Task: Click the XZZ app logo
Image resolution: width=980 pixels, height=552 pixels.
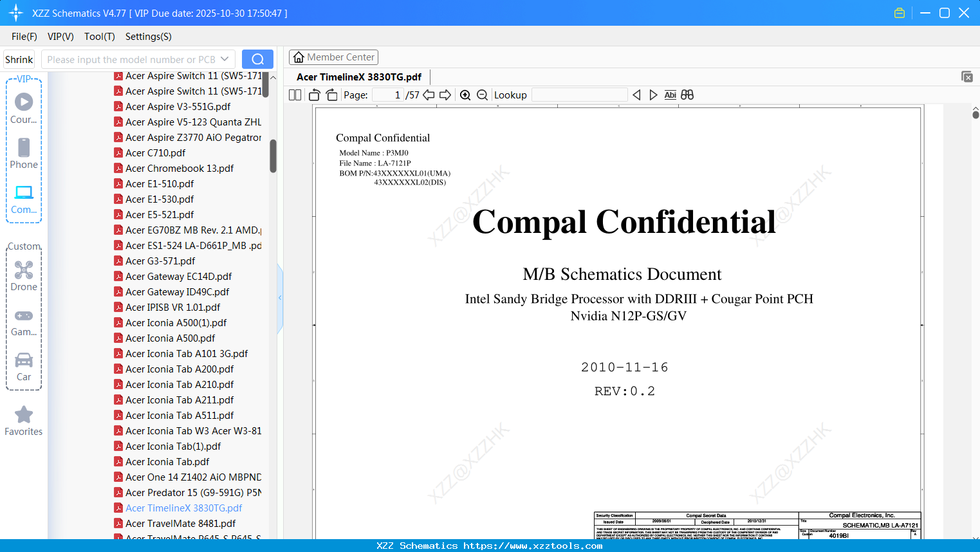Action: 15,13
